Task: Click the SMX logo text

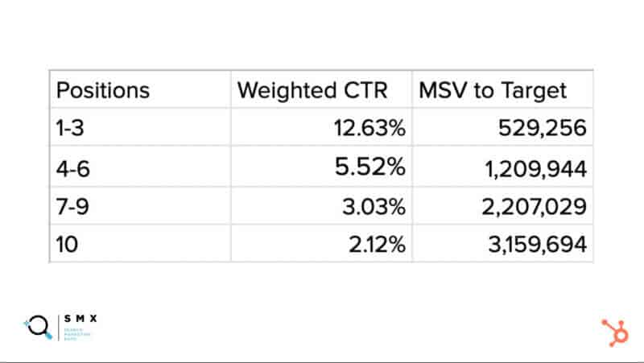Action: click(x=80, y=319)
